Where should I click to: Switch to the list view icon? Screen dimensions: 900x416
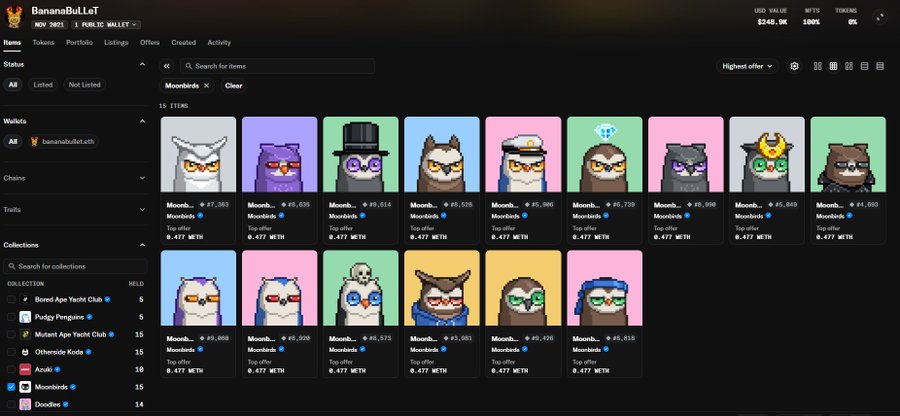coord(864,67)
